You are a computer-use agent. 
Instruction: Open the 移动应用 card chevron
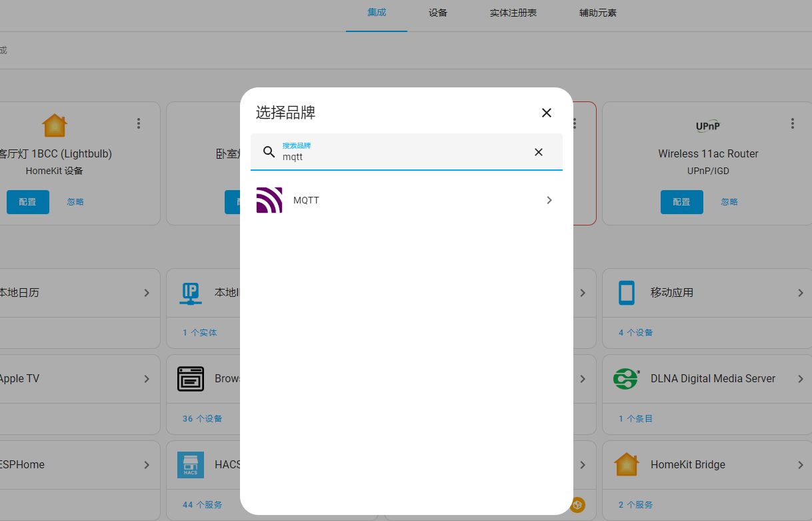[801, 293]
